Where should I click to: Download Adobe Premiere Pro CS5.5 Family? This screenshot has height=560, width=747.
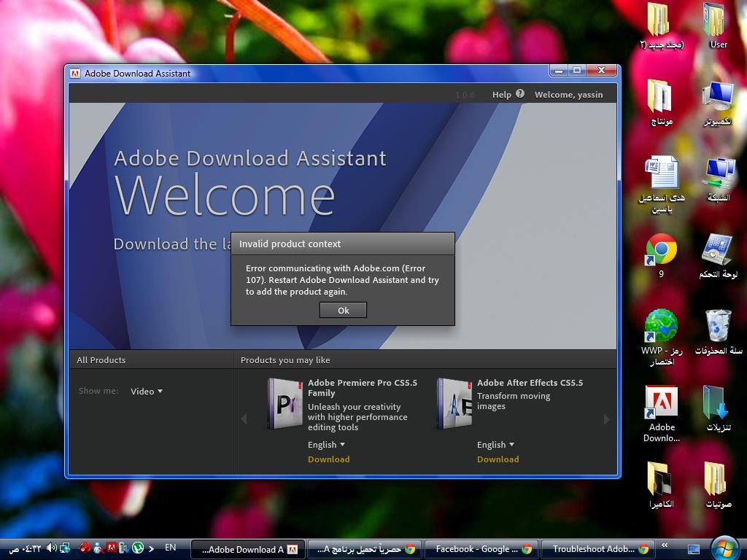[329, 459]
